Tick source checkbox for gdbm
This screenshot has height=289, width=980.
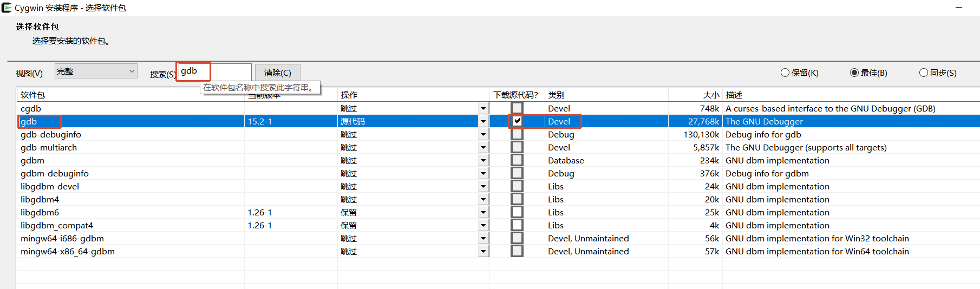[x=517, y=160]
